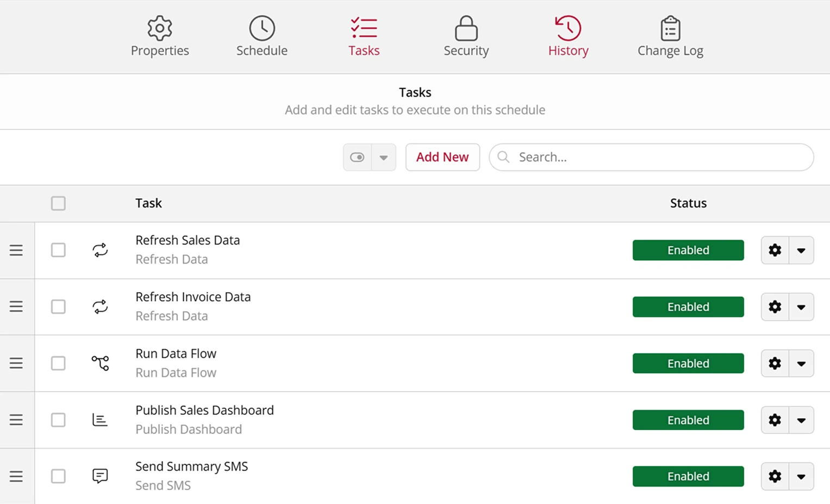
Task: Expand the options dropdown for Send Summary SMS
Action: pyautogui.click(x=801, y=476)
